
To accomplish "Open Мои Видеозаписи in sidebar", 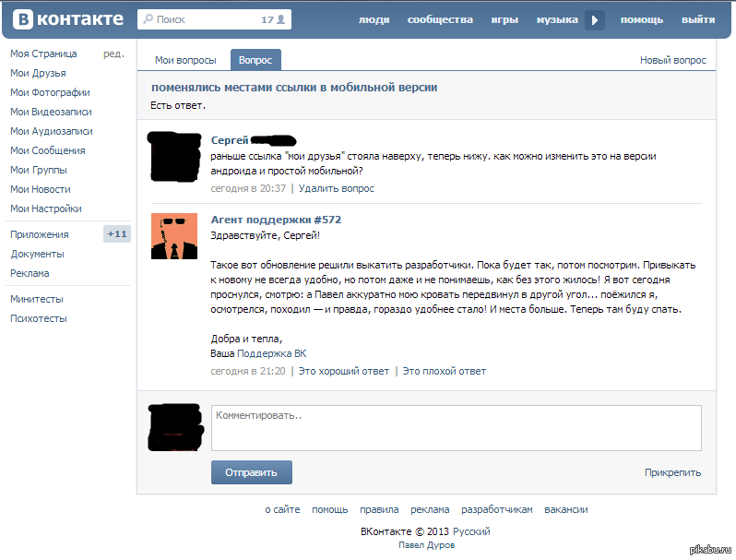I will pos(51,112).
